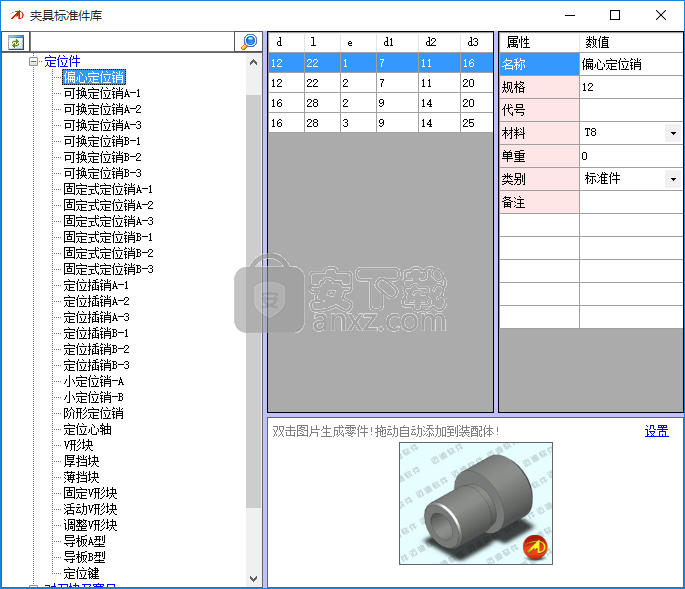Click the 属性 column header

coord(539,42)
